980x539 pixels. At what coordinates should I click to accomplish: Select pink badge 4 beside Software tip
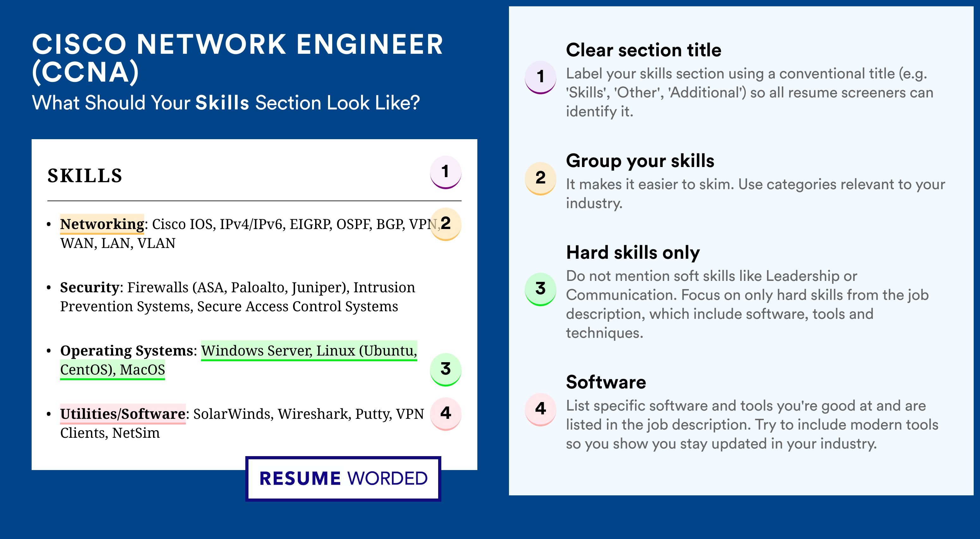click(x=541, y=410)
